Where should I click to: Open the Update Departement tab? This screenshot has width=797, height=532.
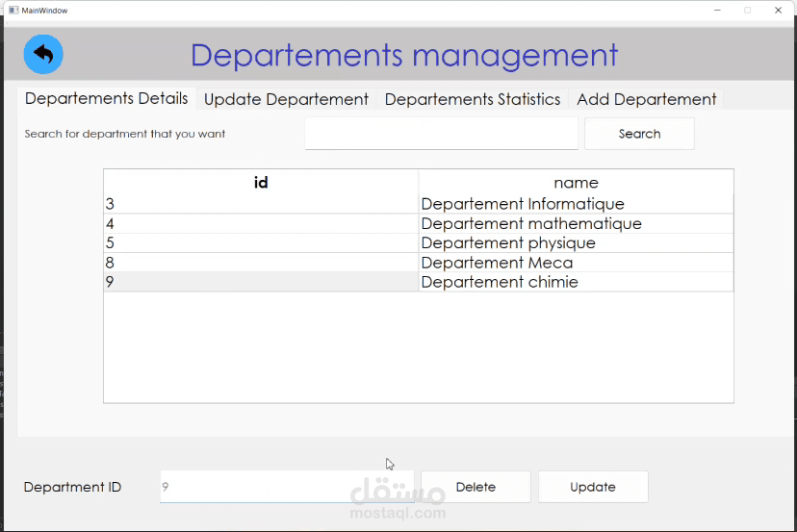[x=286, y=100]
